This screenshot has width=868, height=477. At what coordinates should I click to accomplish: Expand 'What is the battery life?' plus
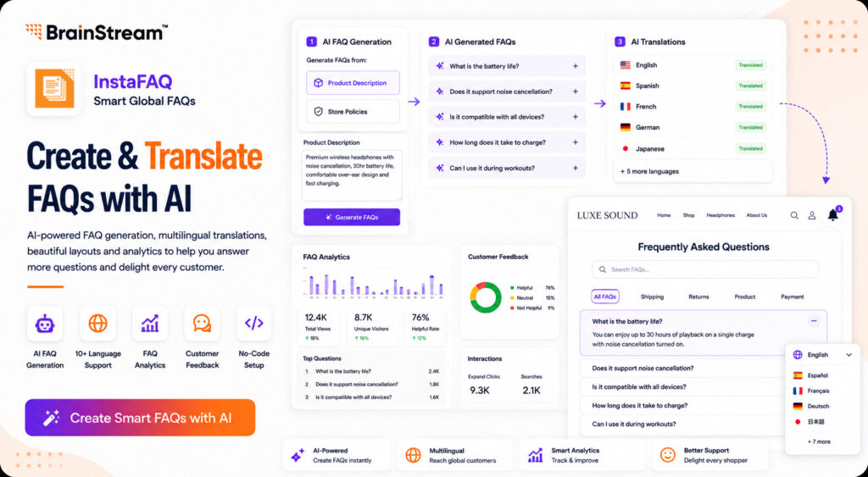tap(576, 66)
